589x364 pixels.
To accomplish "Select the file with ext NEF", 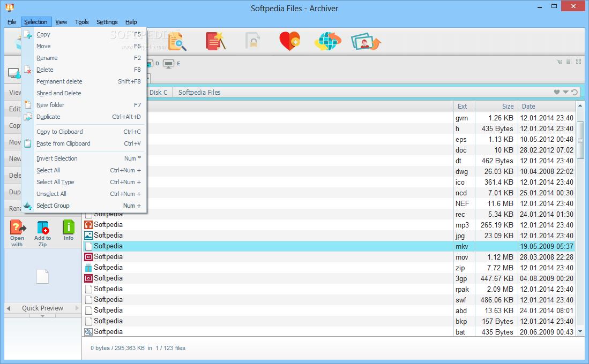I will click(x=329, y=203).
